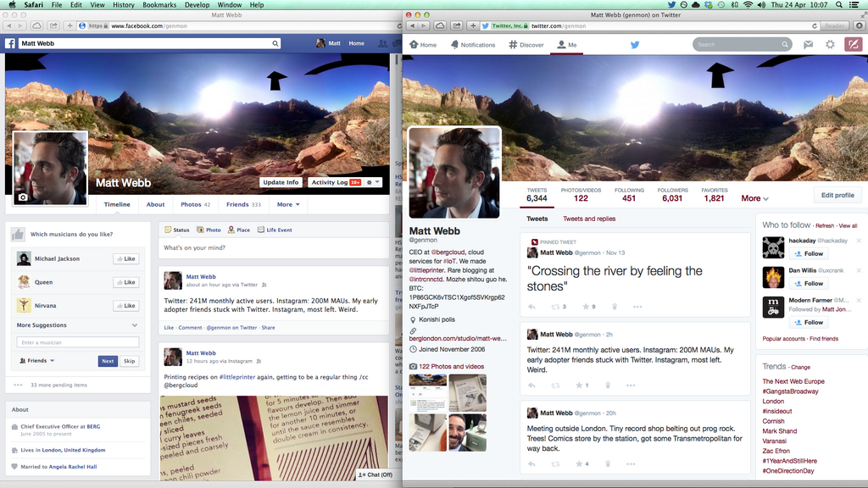Dismiss Dan Willis follow suggestion
This screenshot has height=488, width=868.
(x=859, y=270)
